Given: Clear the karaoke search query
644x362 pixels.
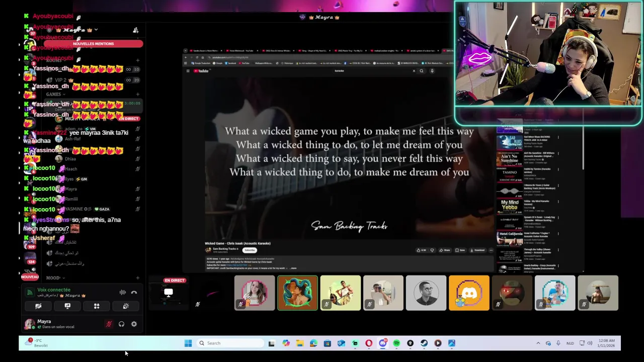Looking at the screenshot, I should coord(414,71).
